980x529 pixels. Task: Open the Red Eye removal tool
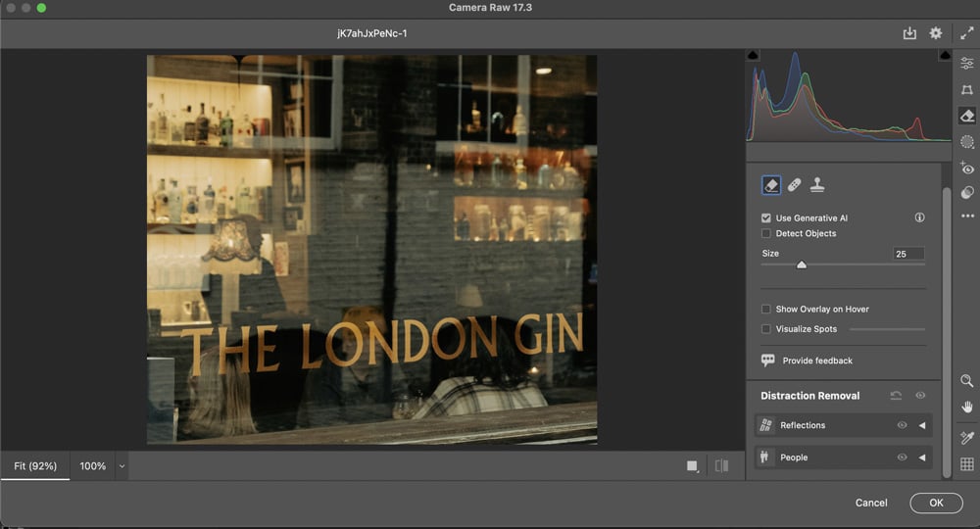pyautogui.click(x=967, y=168)
